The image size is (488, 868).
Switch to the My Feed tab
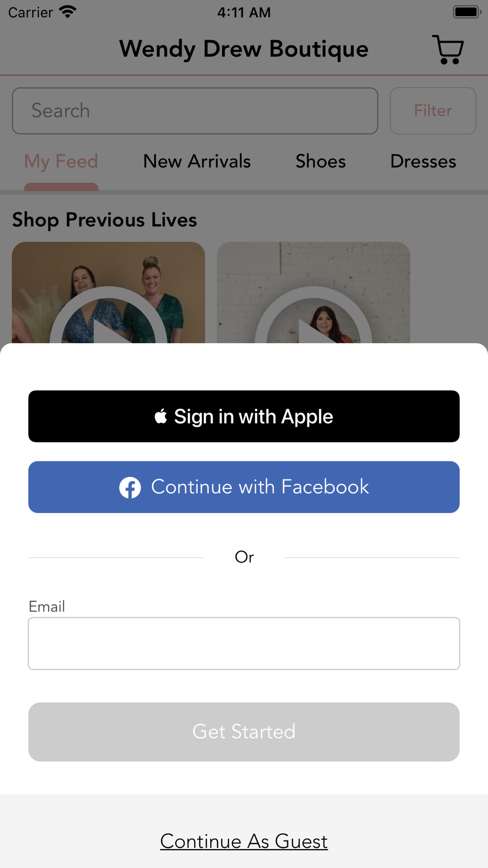pos(61,162)
